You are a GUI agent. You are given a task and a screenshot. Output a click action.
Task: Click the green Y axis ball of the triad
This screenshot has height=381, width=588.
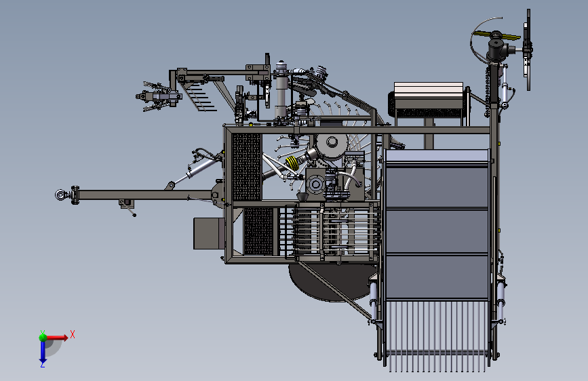[x=43, y=337]
